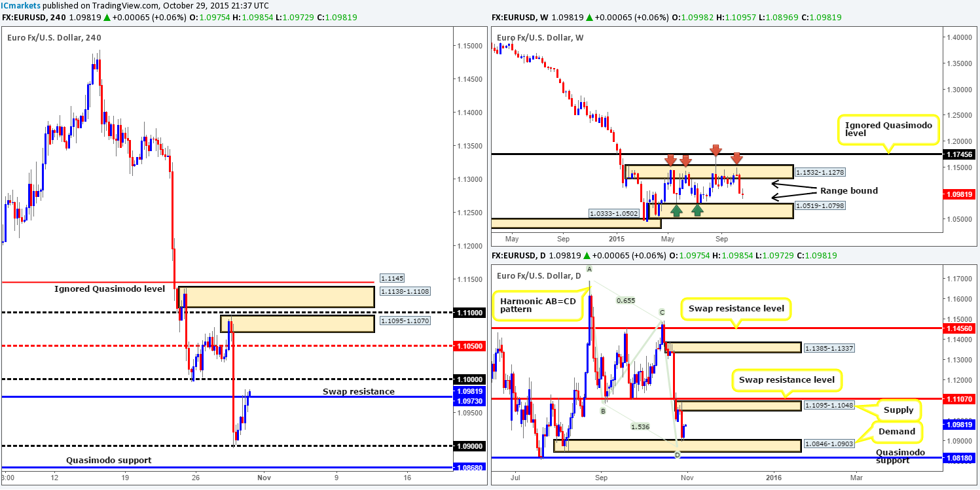Click the red 1.09819 current price tag

(x=958, y=194)
